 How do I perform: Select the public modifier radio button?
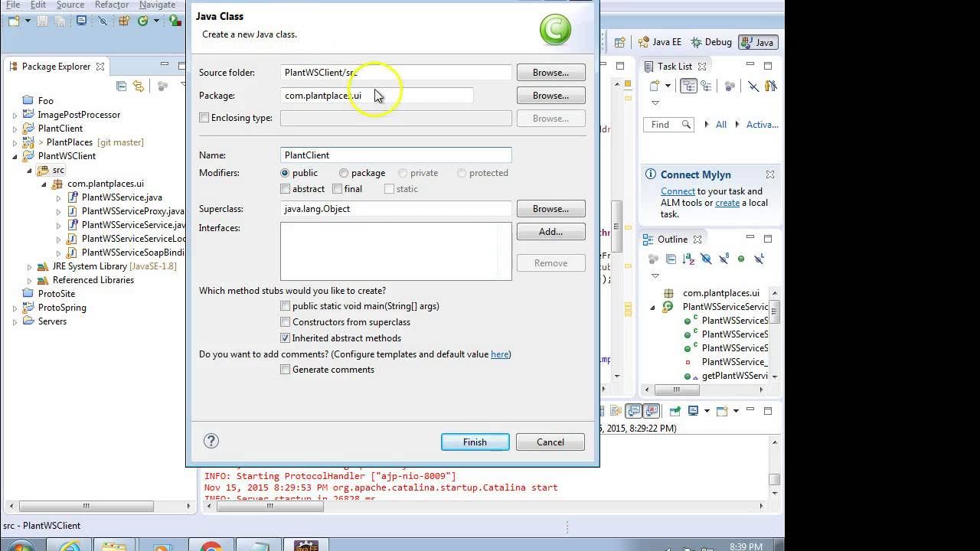coord(285,173)
